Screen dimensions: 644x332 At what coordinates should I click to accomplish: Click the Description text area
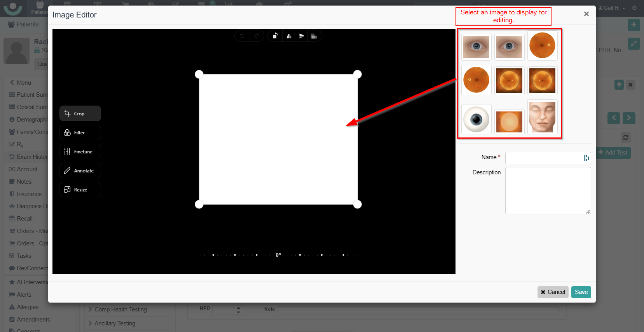[x=548, y=190]
